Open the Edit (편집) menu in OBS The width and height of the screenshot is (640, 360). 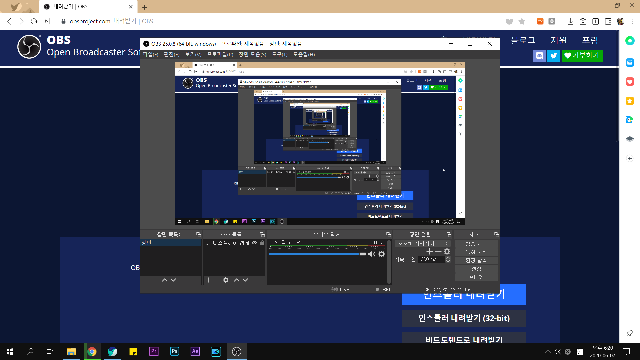click(171, 54)
